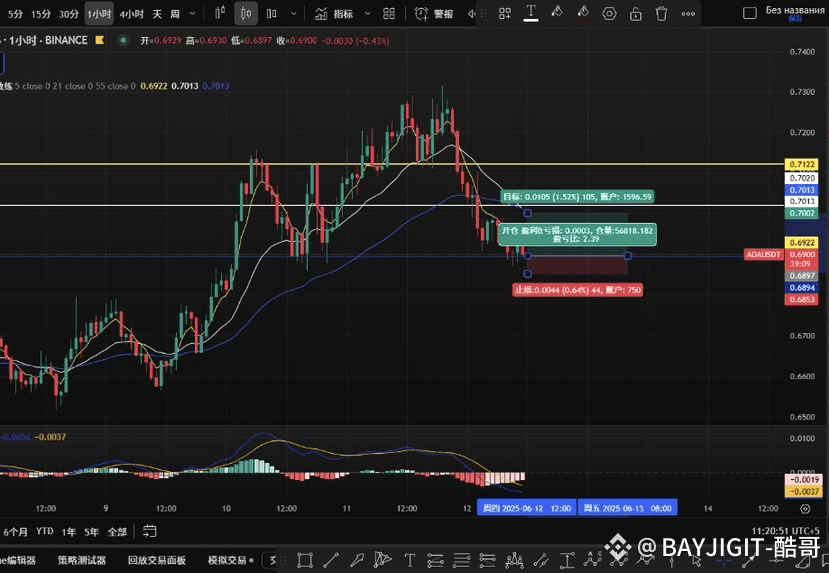Switch to the 30分 timeframe
Viewport: 829px width, 573px height.
point(69,14)
